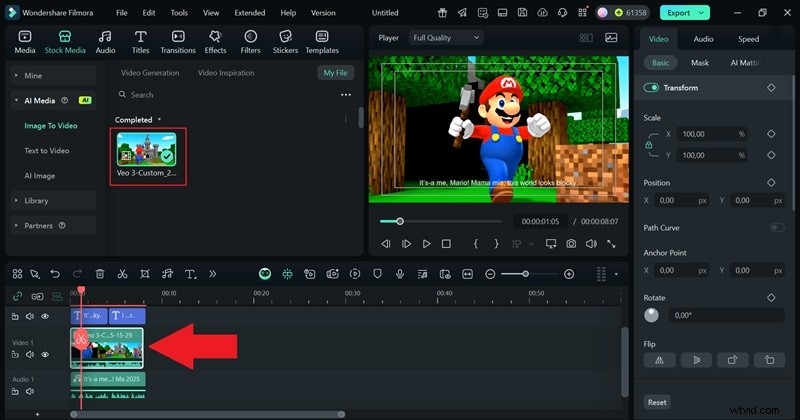800x420 pixels.
Task: Click the Reset button
Action: (657, 402)
